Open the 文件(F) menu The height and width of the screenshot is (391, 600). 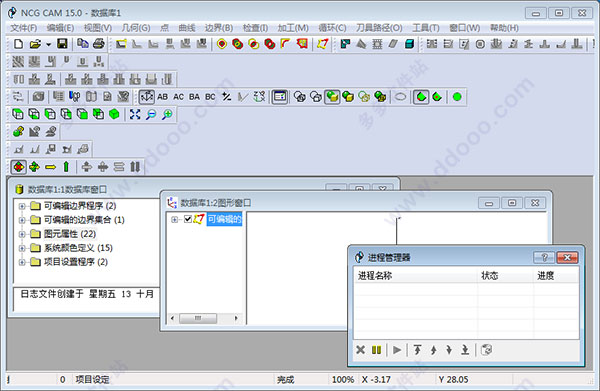coord(23,28)
